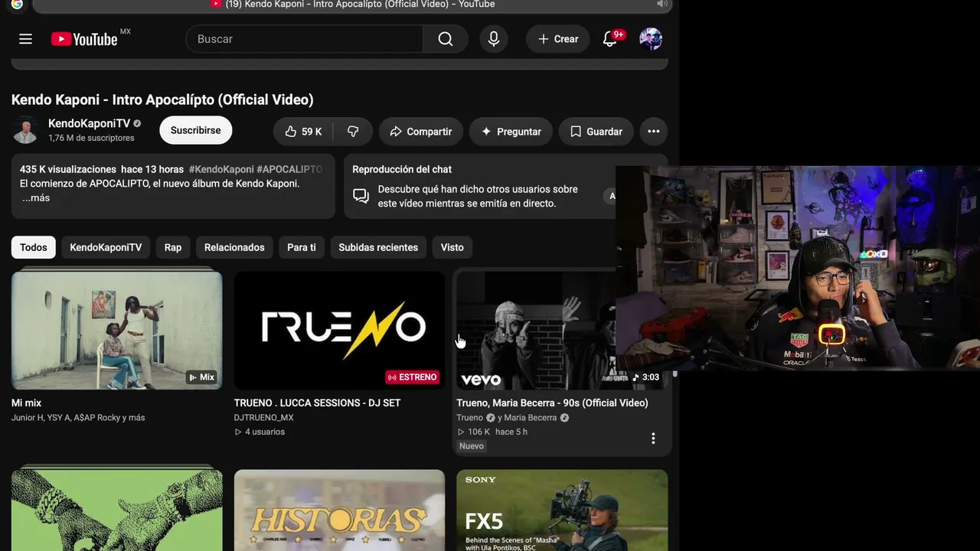Open the #APOCALIPTO hashtag link

(x=289, y=169)
